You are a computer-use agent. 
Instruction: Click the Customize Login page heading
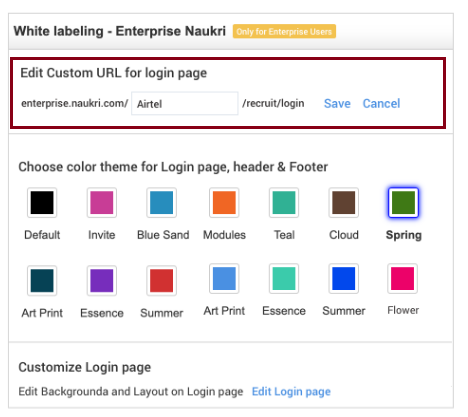coord(85,367)
